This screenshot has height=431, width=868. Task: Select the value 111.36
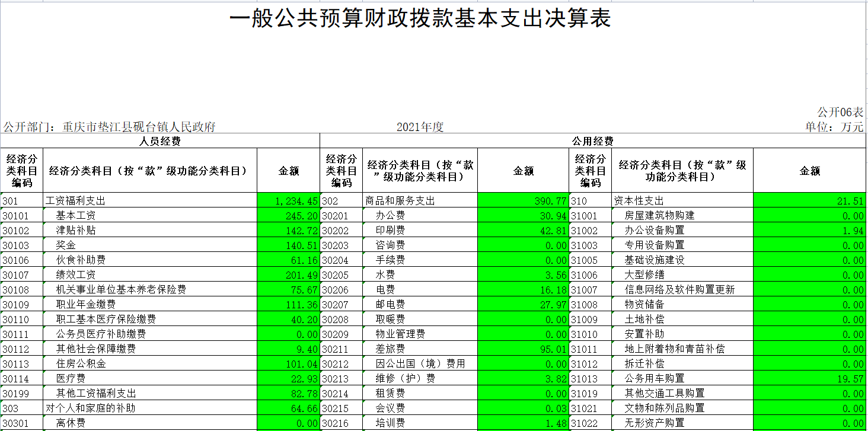pyautogui.click(x=289, y=304)
